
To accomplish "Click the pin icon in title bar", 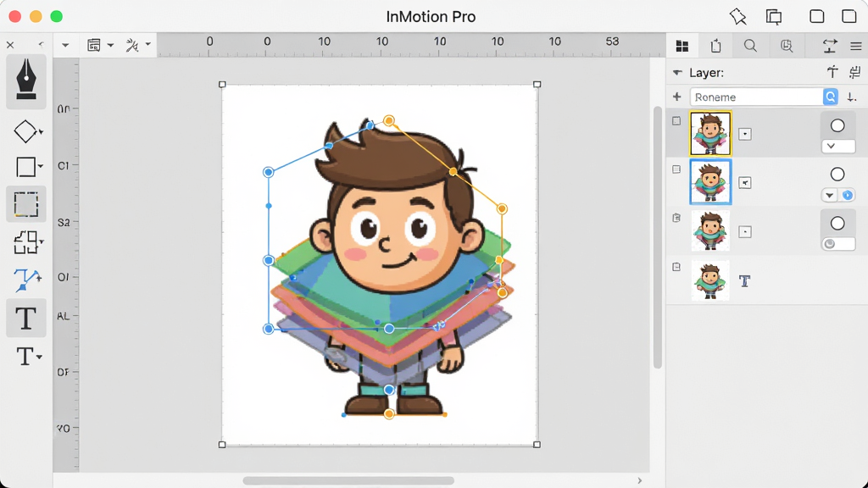I will click(738, 17).
